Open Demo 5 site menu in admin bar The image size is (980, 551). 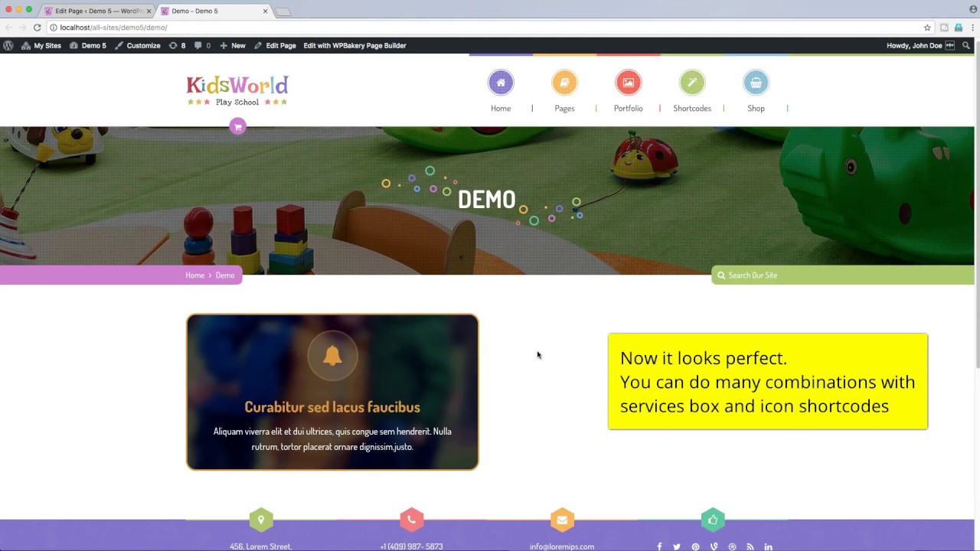pos(88,45)
